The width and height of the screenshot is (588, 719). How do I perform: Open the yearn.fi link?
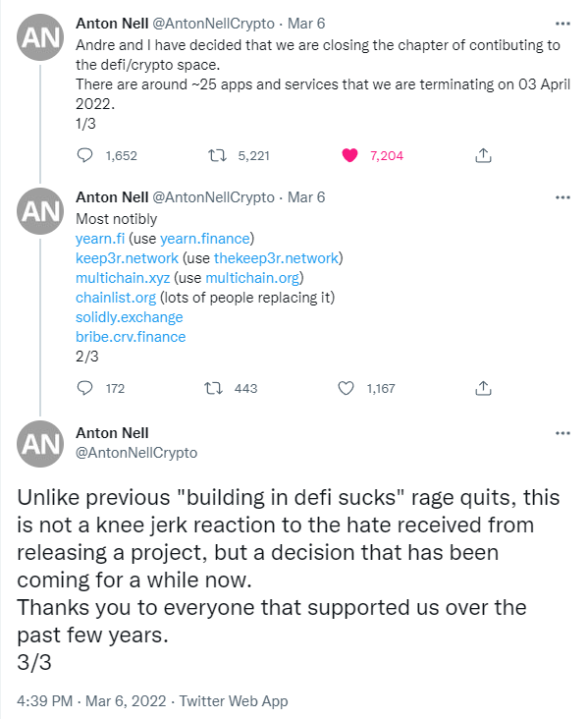[100, 239]
